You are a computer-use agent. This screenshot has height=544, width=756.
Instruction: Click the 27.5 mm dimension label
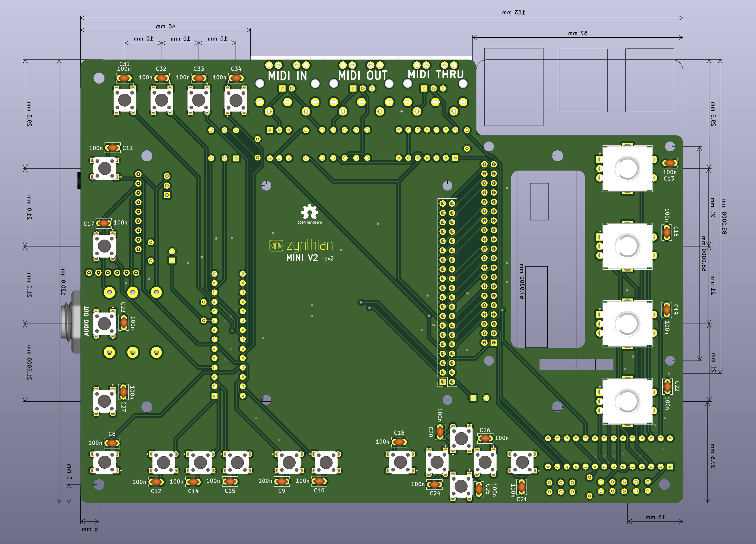point(713,456)
